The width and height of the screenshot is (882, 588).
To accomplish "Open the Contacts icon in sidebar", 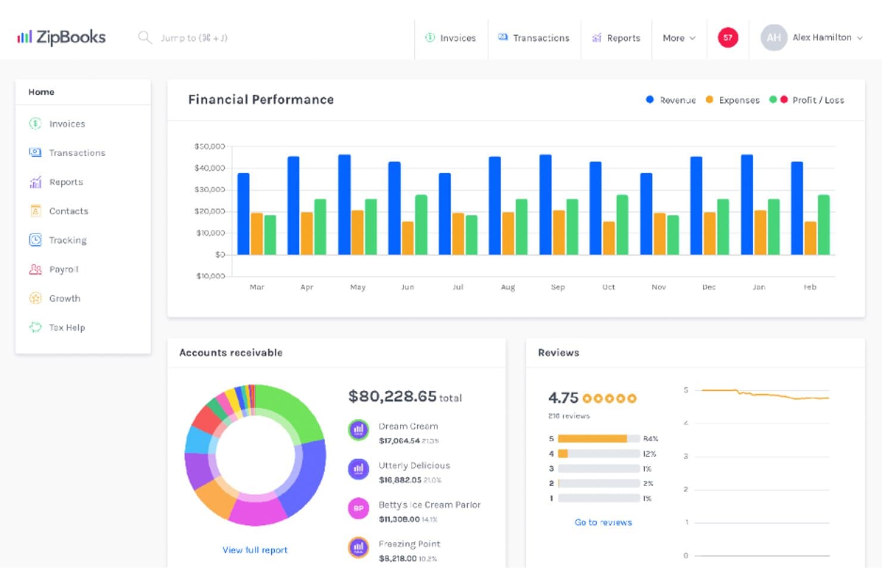I will point(35,211).
